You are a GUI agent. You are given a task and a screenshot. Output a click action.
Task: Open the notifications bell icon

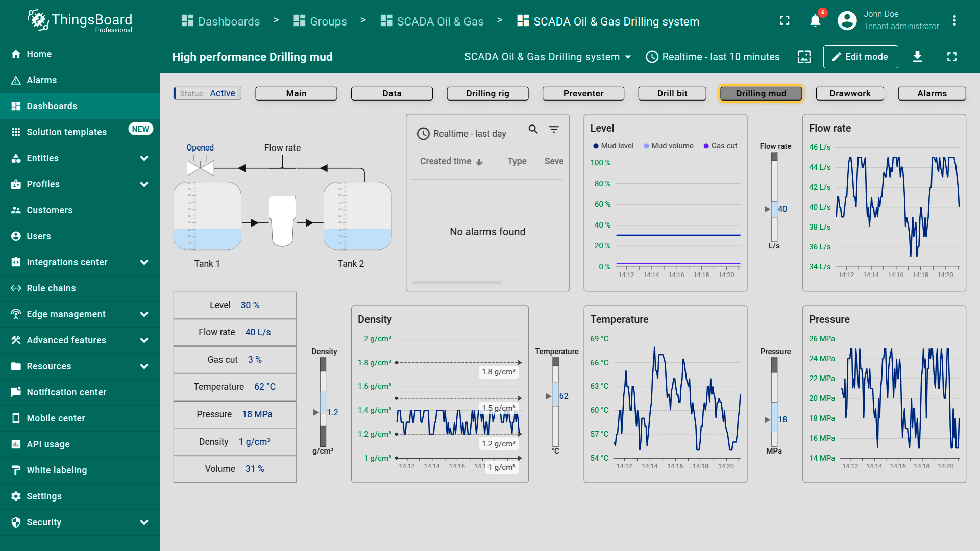tap(815, 21)
